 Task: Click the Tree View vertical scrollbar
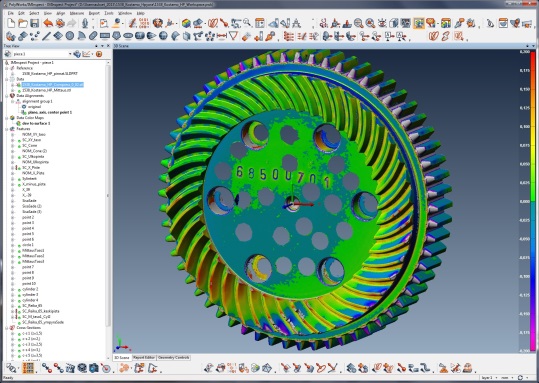pos(108,196)
